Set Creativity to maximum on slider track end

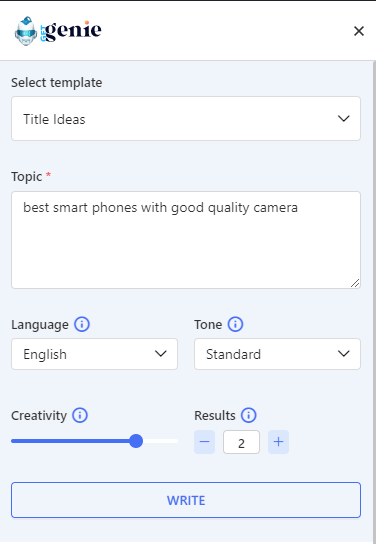176,441
